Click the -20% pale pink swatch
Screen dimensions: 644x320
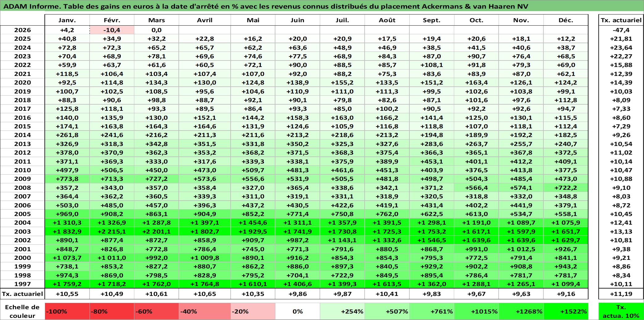(253, 311)
